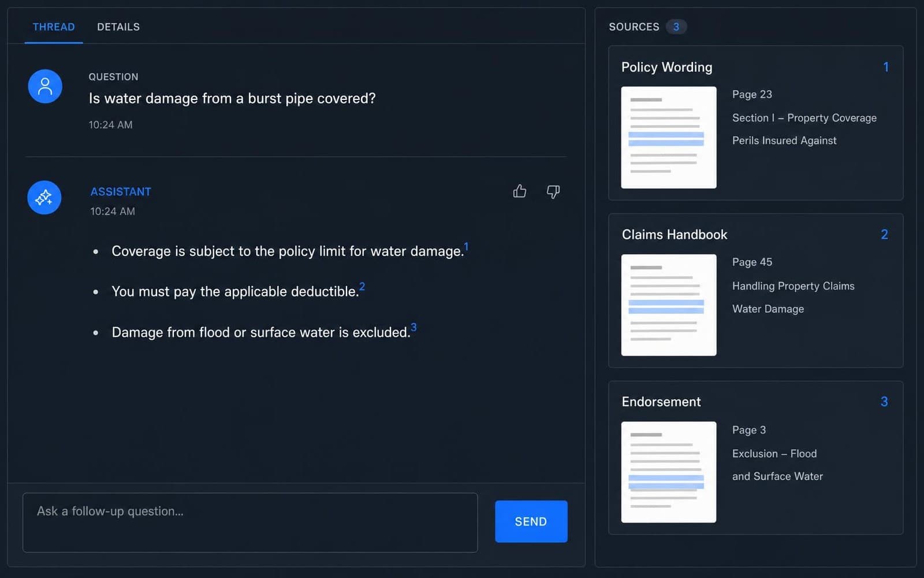Click the thumbs down icon
924x578 pixels.
pyautogui.click(x=553, y=191)
